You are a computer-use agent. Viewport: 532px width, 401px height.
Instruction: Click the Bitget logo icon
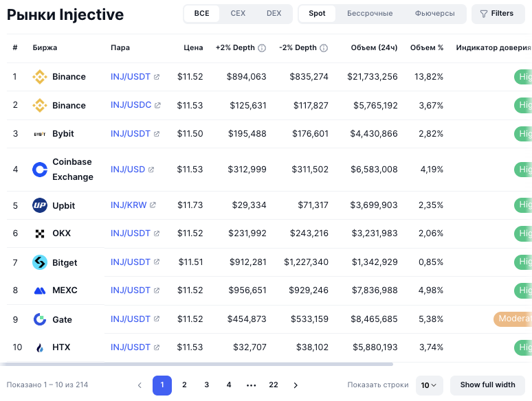click(x=40, y=262)
